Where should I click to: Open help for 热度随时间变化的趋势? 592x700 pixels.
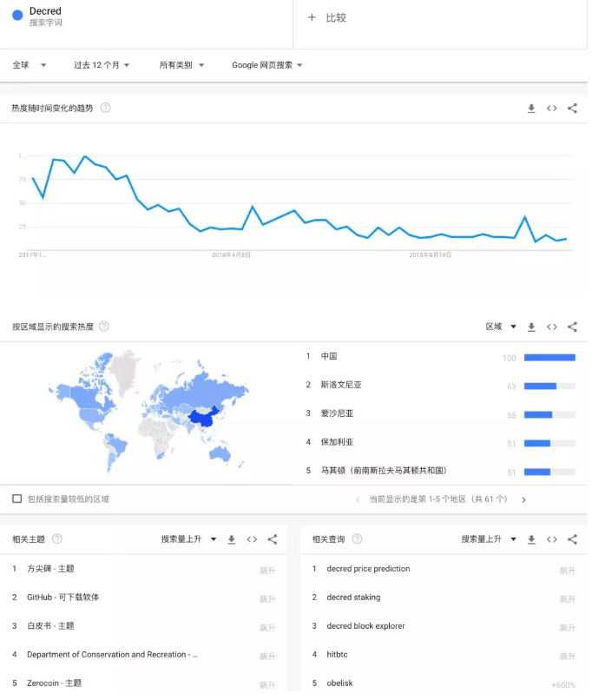pos(106,109)
